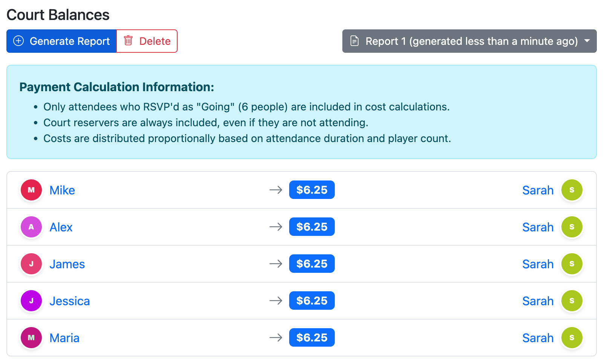This screenshot has width=604, height=364.
Task: Click Sarah's green avatar in Mike's row
Action: [x=572, y=190]
